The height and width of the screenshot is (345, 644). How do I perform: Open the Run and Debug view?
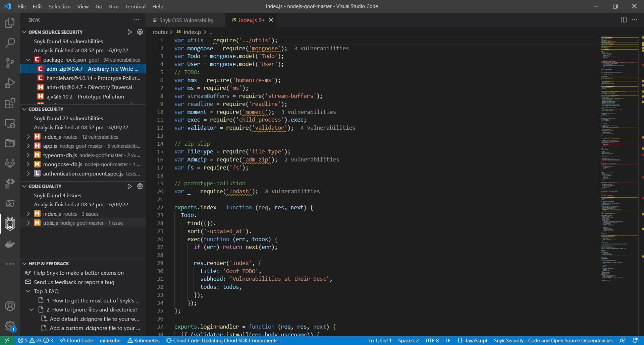10,83
